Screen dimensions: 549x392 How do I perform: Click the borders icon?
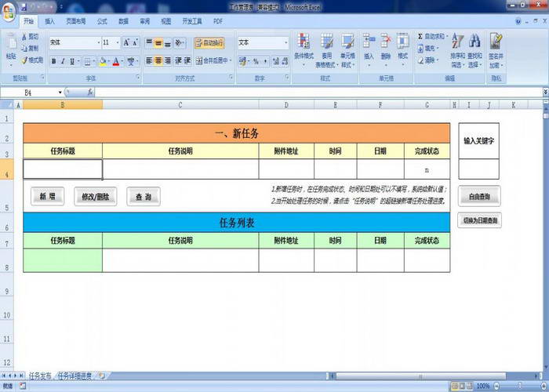click(x=88, y=62)
